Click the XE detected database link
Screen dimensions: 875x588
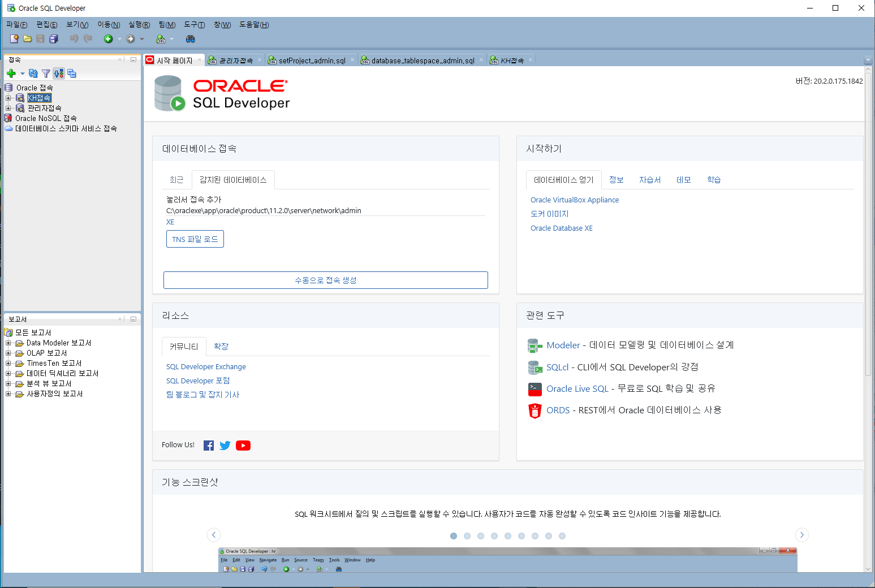click(x=170, y=222)
